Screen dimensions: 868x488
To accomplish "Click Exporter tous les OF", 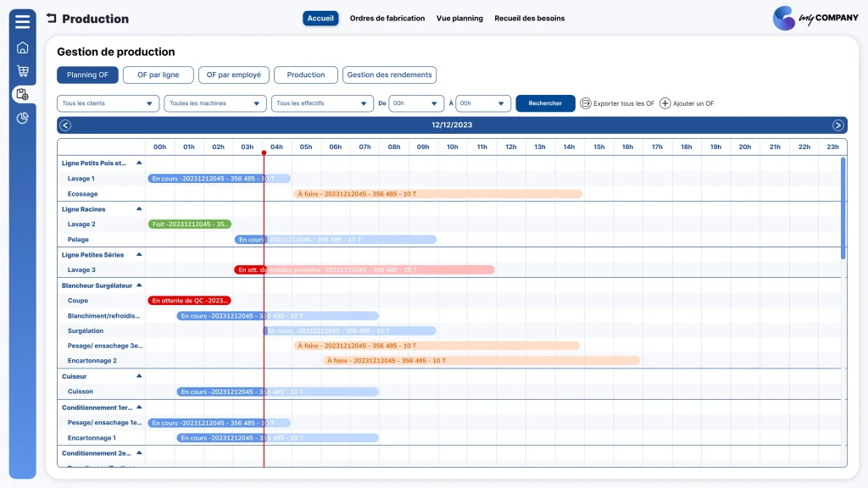I will tap(617, 103).
